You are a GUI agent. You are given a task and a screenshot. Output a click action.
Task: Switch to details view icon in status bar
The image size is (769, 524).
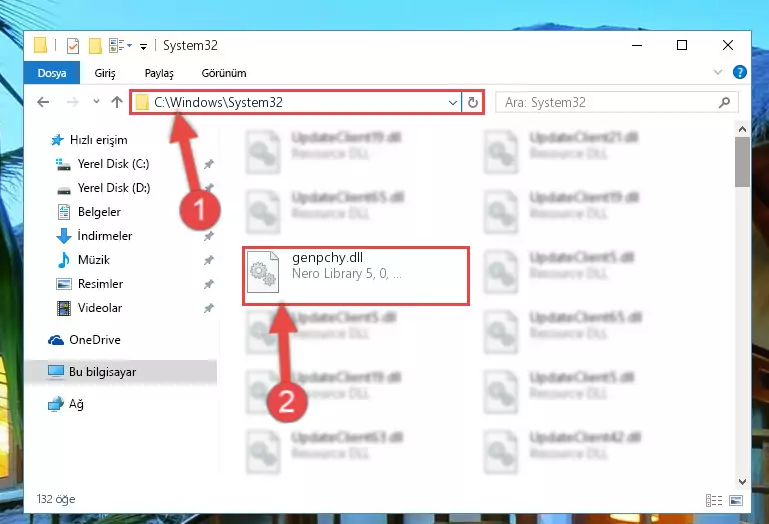tap(714, 500)
